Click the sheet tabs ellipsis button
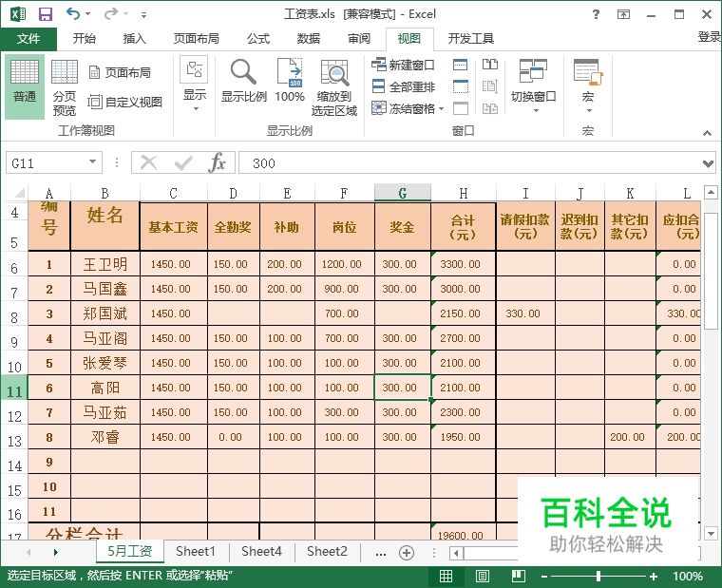 pyautogui.click(x=381, y=554)
